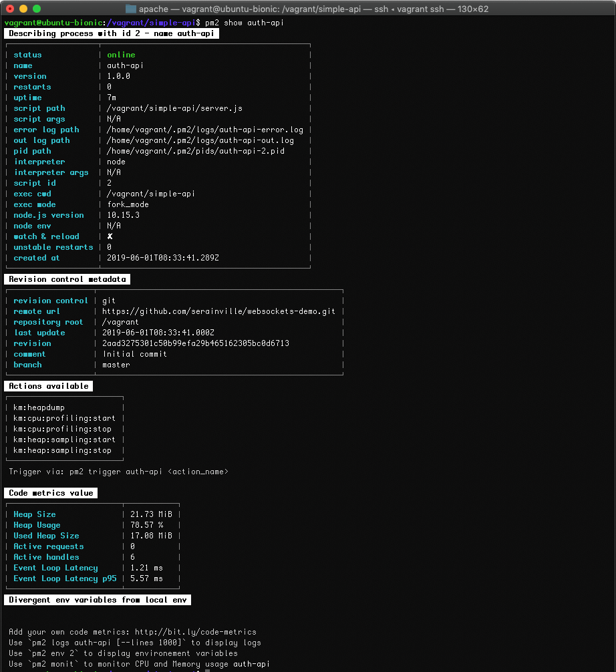Image resolution: width=616 pixels, height=672 pixels.
Task: Click the 'pm2 env 2' hint line
Action: pyautogui.click(x=123, y=653)
